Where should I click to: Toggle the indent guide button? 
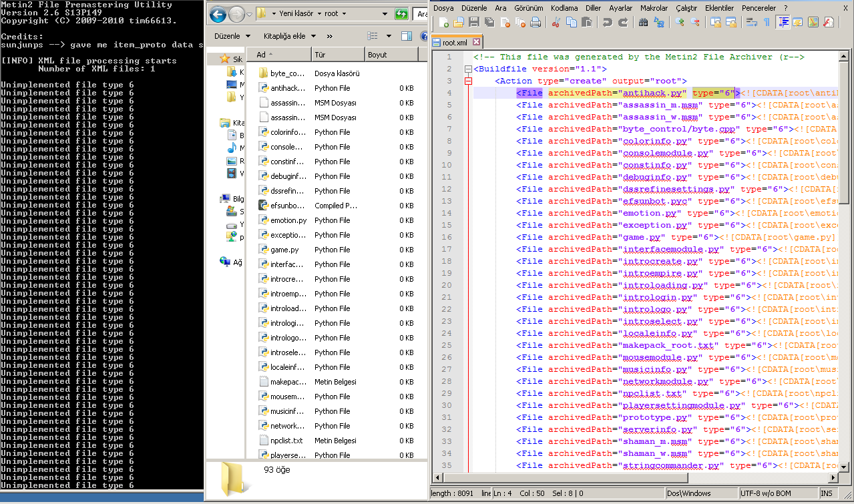(783, 23)
